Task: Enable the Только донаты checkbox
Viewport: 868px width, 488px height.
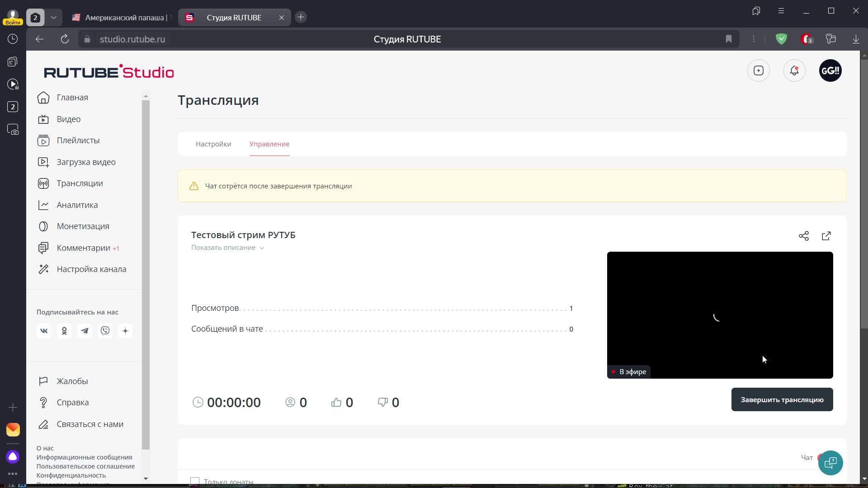Action: coord(195,481)
